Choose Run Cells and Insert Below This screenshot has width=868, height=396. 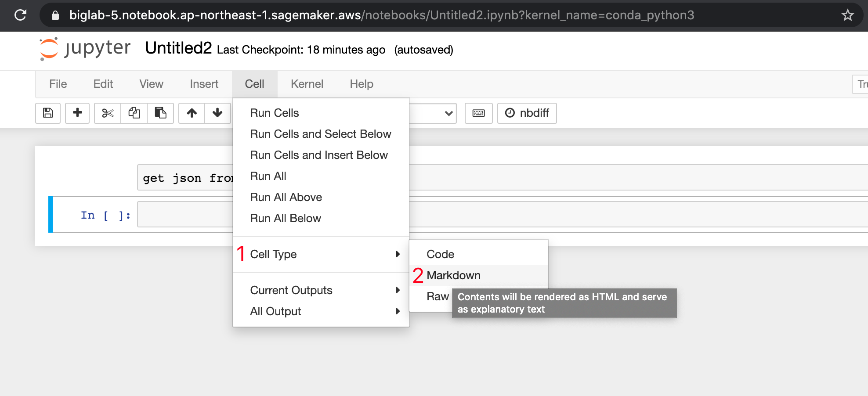[321, 155]
